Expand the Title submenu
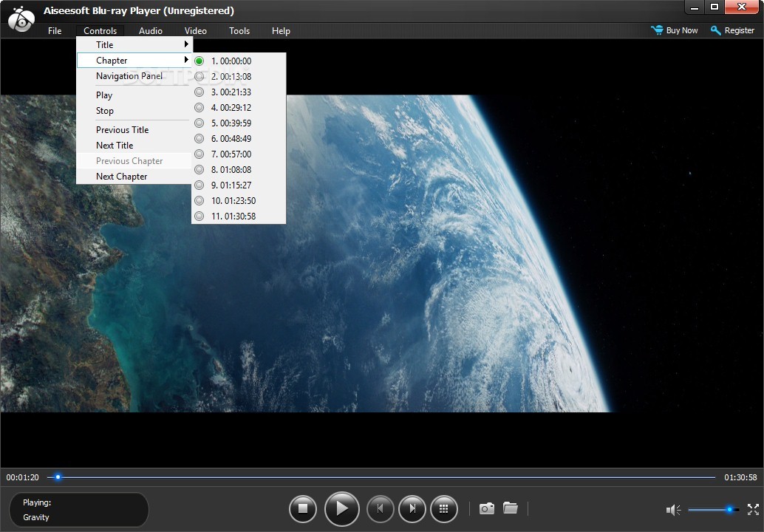The width and height of the screenshot is (764, 532). click(134, 45)
